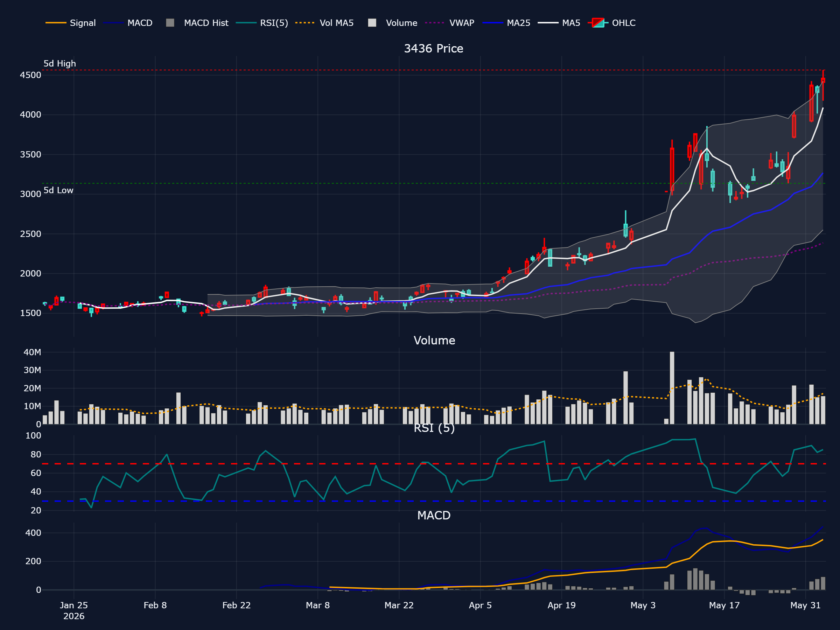Click the 'Feb 8' x-axis label
840x630 pixels.
[155, 605]
